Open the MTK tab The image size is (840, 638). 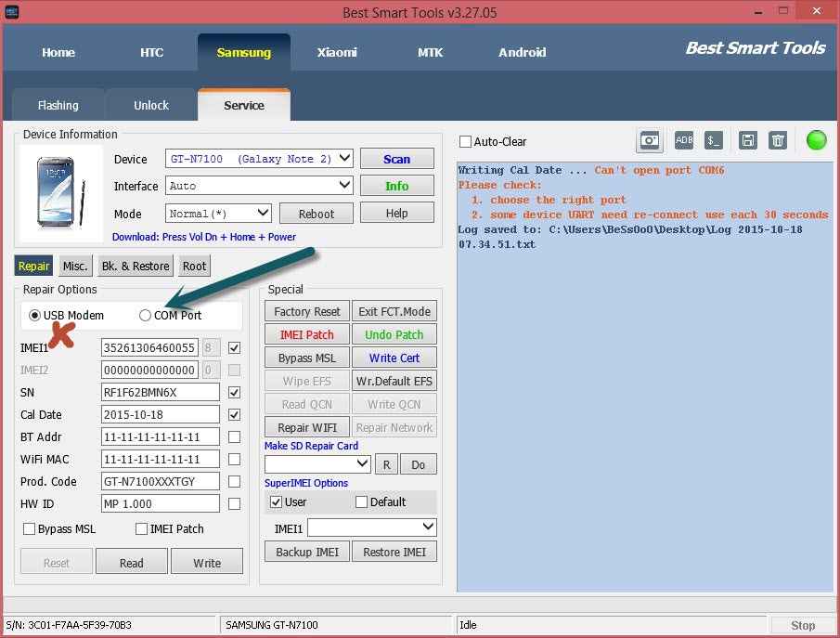tap(430, 53)
